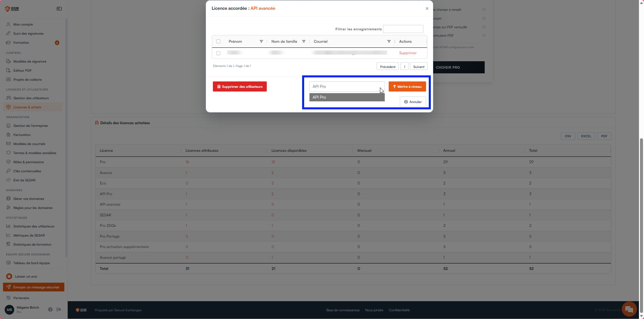Collapse the sidebar panel icon
Viewport: 644px width, 319px height.
[x=59, y=9]
